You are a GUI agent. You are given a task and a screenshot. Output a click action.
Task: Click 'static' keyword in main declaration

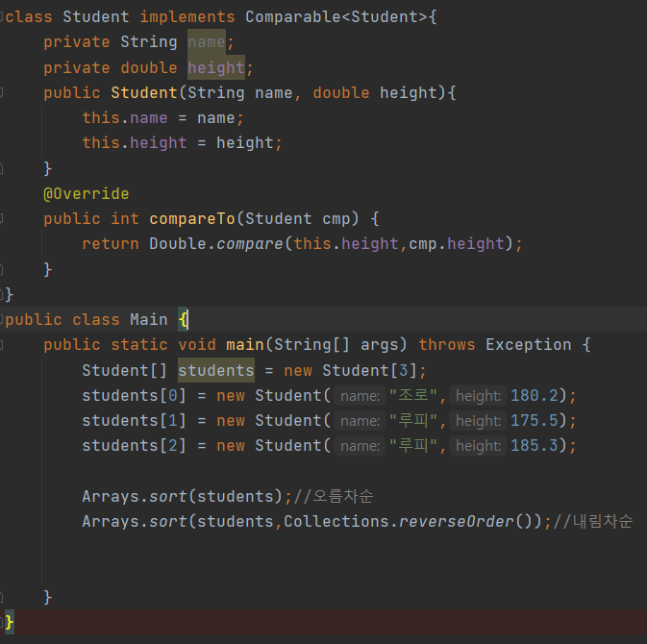(x=139, y=345)
